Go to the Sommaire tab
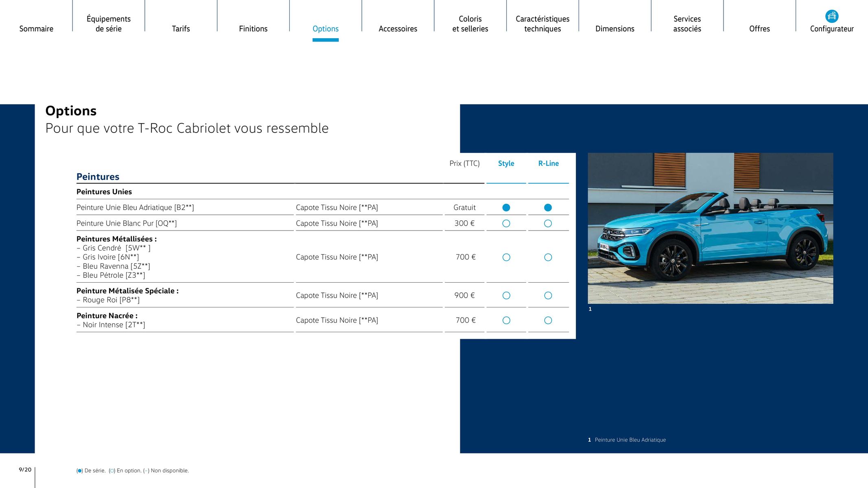The image size is (868, 488). (36, 29)
